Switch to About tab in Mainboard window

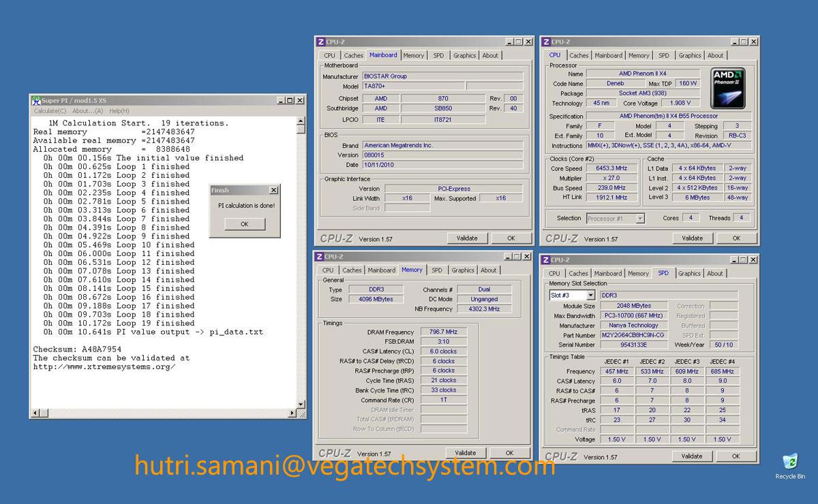click(490, 56)
